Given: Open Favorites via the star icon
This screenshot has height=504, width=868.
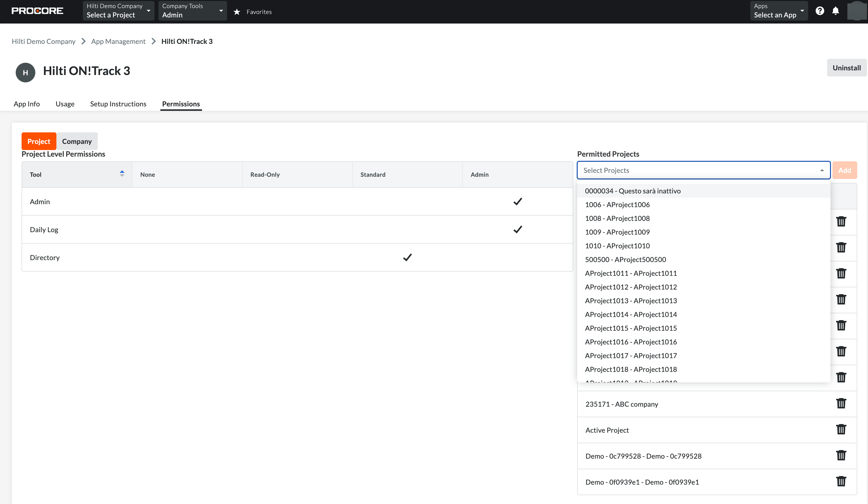Looking at the screenshot, I should (237, 12).
